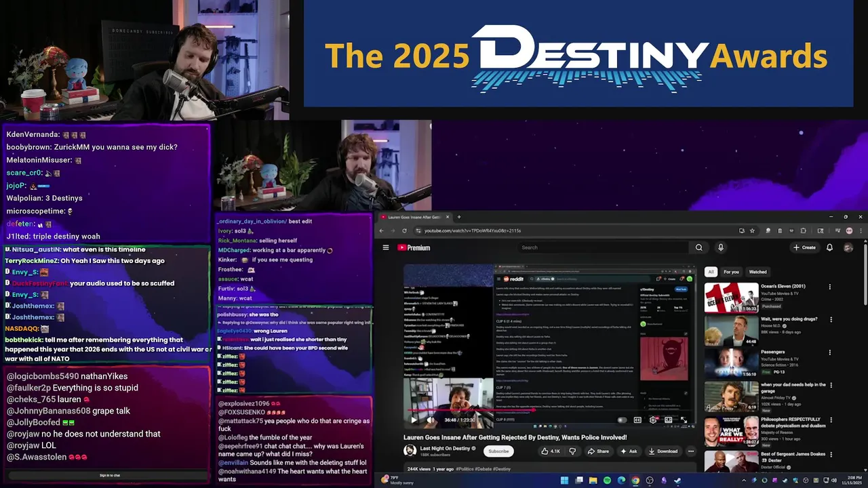
Task: Select the Watched filter chip
Action: (x=757, y=272)
